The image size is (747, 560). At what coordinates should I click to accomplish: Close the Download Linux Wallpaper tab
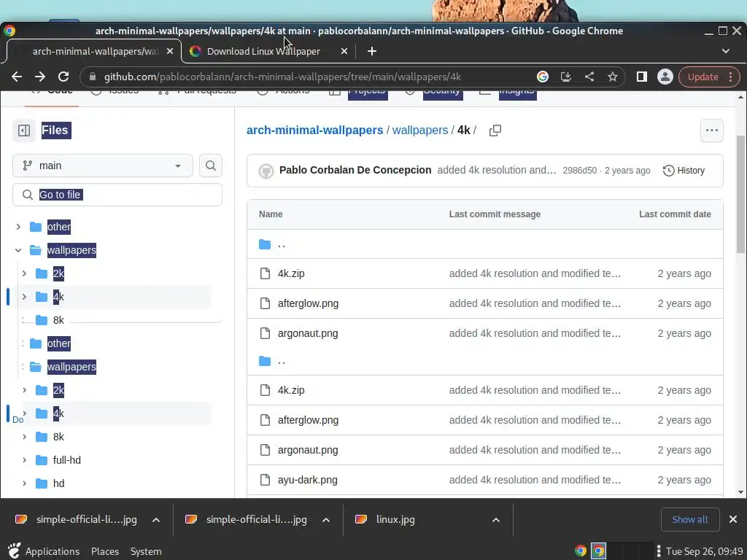point(344,51)
